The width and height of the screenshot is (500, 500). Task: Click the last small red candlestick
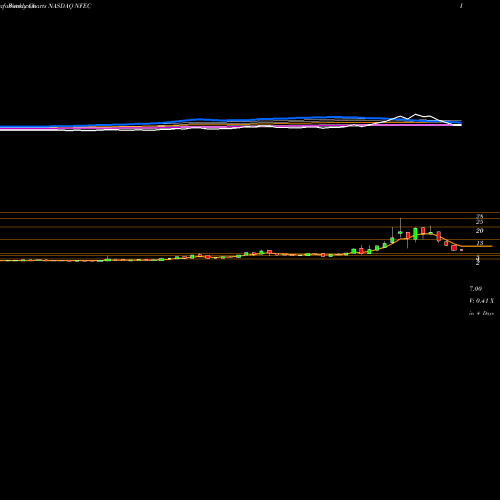click(462, 250)
